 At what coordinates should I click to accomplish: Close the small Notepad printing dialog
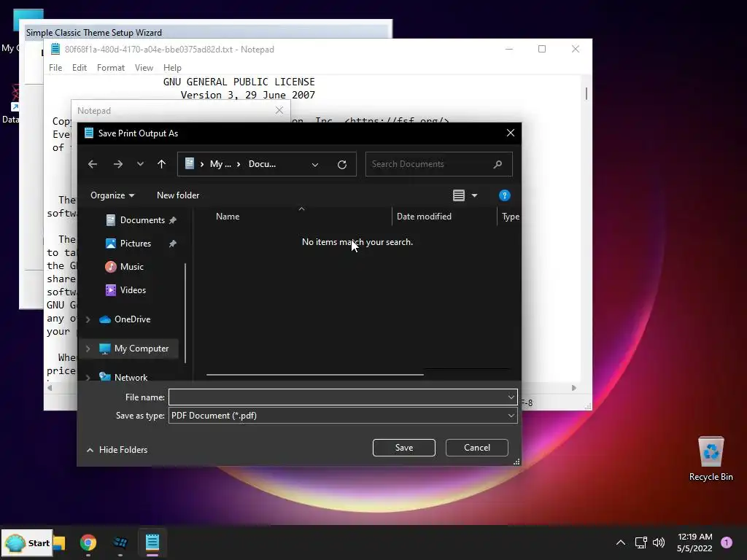(x=279, y=110)
